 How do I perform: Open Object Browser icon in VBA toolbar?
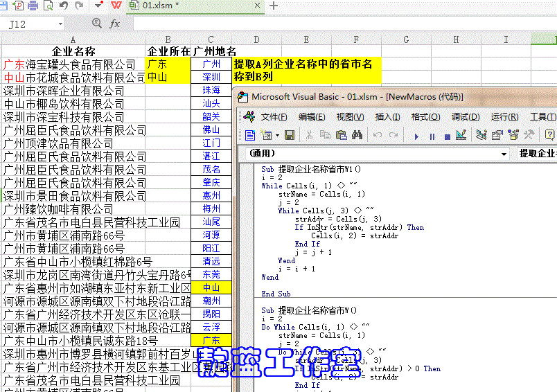pos(513,135)
